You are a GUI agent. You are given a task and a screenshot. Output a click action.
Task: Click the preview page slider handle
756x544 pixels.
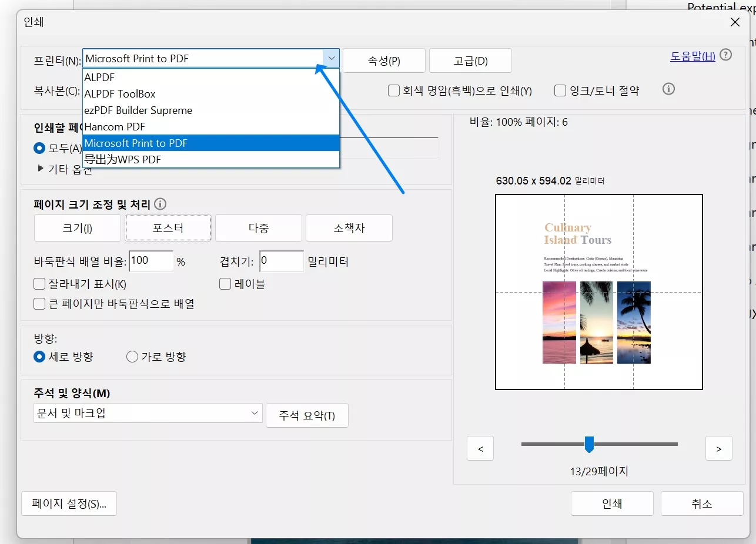pos(590,445)
